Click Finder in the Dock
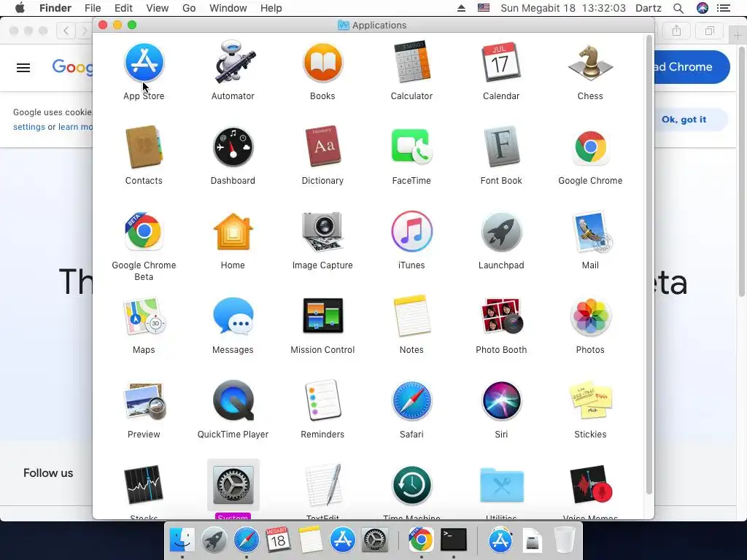 [x=182, y=540]
